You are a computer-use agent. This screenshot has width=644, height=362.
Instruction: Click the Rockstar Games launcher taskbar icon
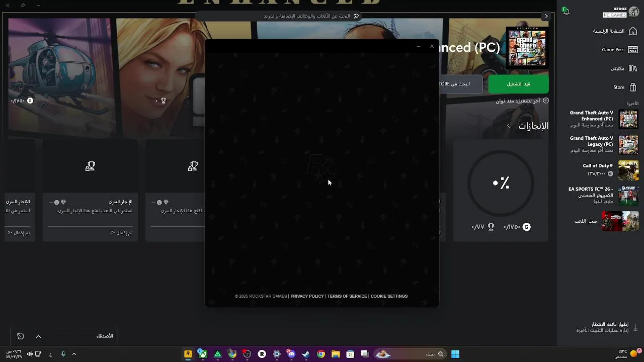tap(188, 354)
